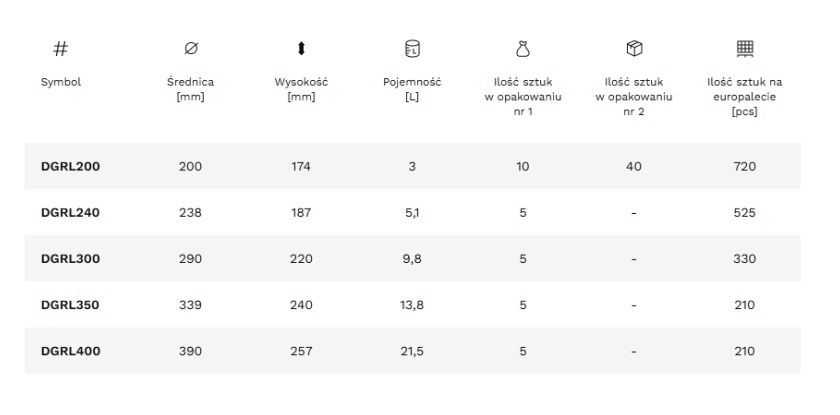Click the europallet grid icon
The height and width of the screenshot is (415, 840).
[x=745, y=49]
